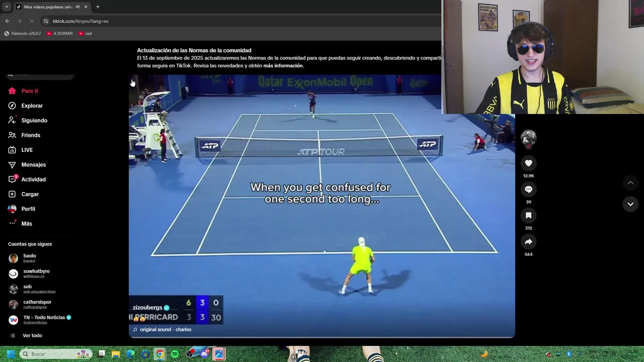The width and height of the screenshot is (644, 362).
Task: Save the video with the bookmark icon
Action: tap(528, 215)
